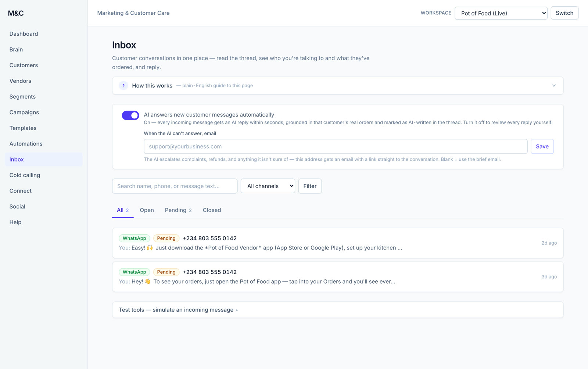The image size is (588, 369).
Task: Click the question mark icon beside How this works
Action: [x=123, y=86]
